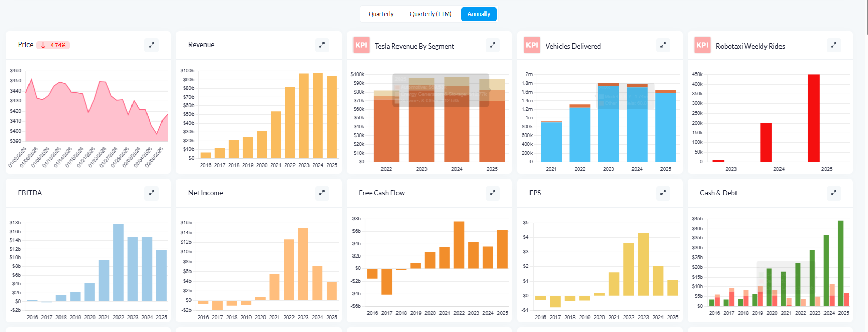Expand the Free Cash Flow chart

(x=493, y=193)
